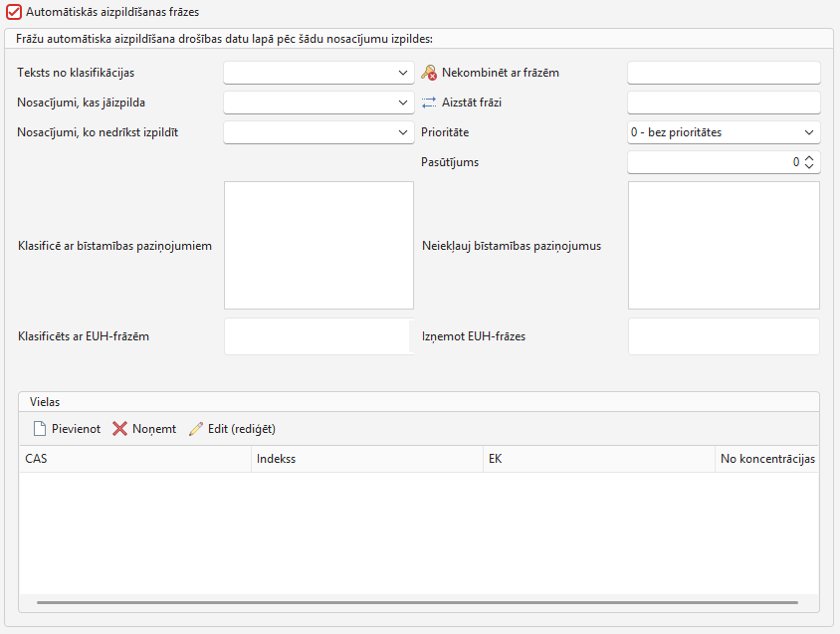
Task: Click the Prioritāte label text
Action: (x=445, y=132)
